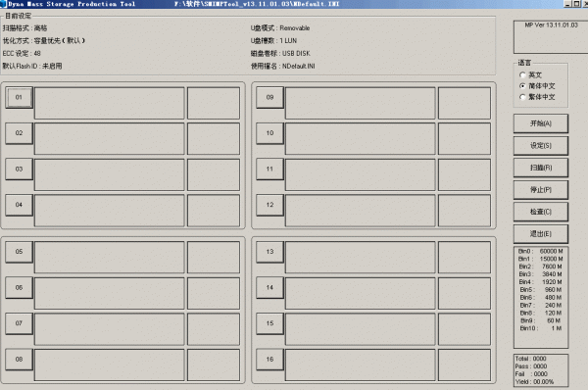Click the 'Bin0 : 60000 M' entry
The image size is (588, 390).
[x=540, y=251]
